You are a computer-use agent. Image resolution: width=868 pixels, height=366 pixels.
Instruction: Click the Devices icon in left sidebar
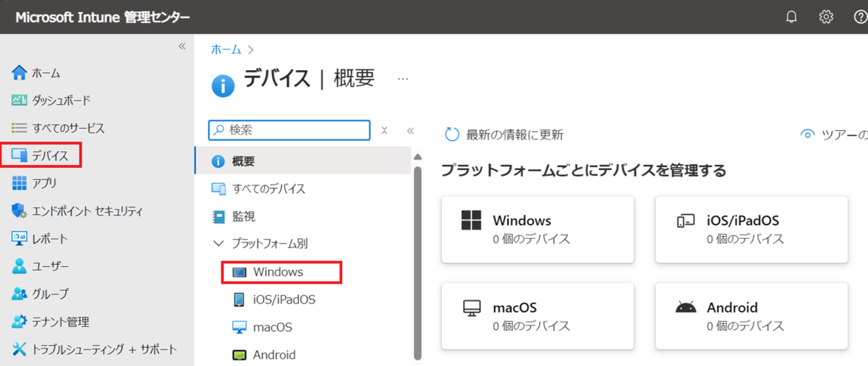(x=20, y=156)
